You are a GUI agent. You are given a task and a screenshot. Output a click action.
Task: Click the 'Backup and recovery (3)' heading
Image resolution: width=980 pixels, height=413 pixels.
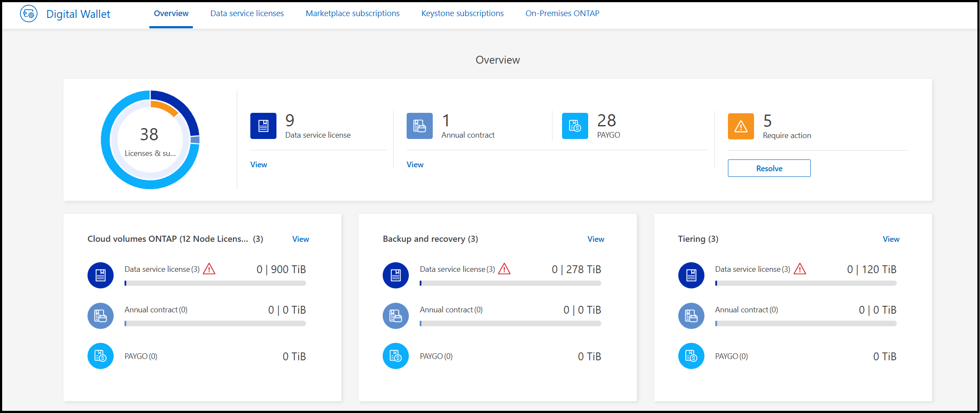click(431, 239)
